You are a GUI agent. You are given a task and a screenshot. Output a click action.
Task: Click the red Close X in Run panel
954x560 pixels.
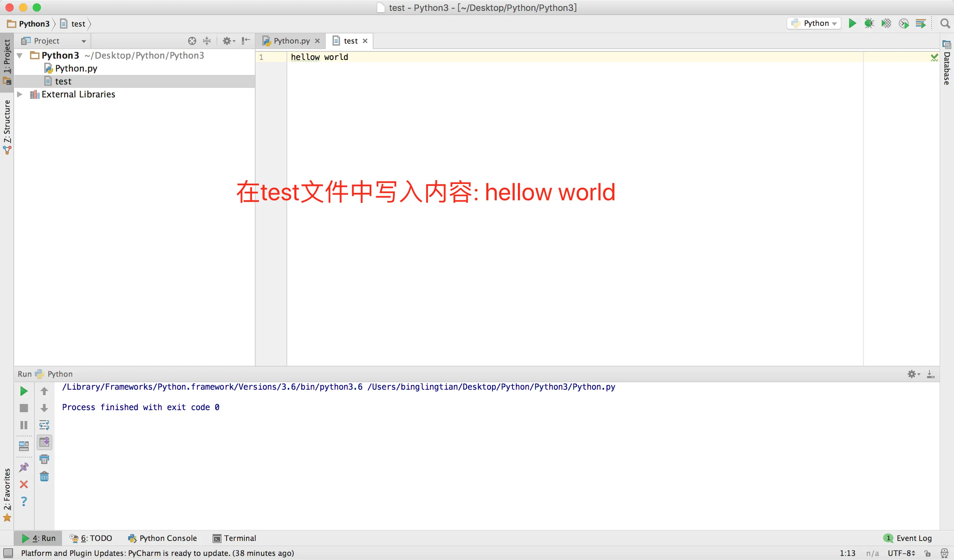[24, 484]
